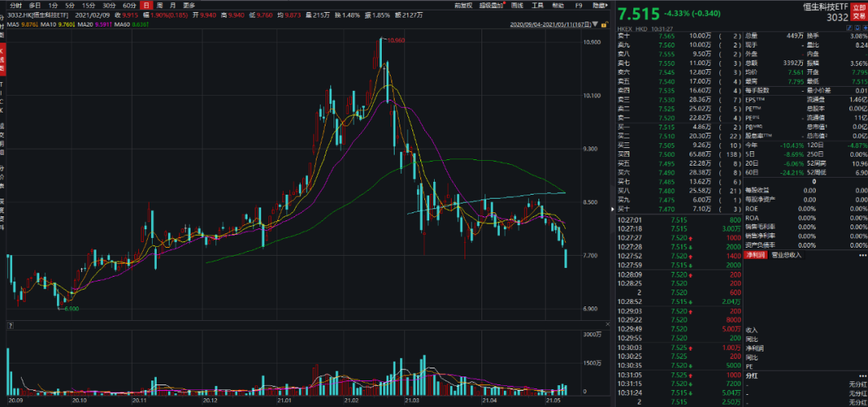Click the question mark help icon above volume
868x407 pixels.
click(x=10, y=325)
